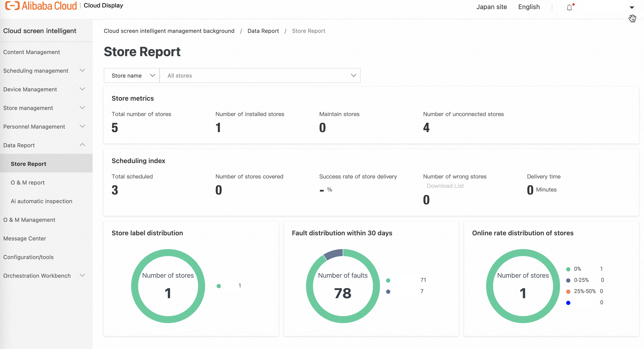Click the Download List link
Viewport: 644px width, 349px height.
pyautogui.click(x=445, y=186)
